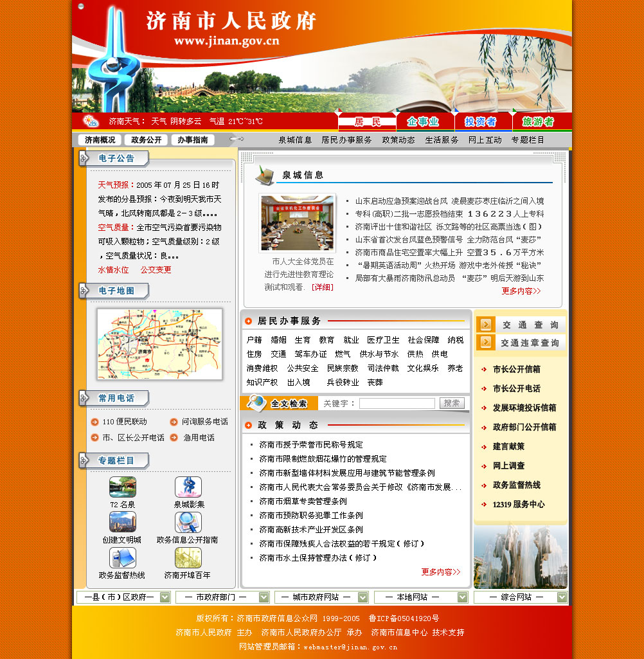Viewport: 644px width, 659px height.
Task: Open 政策动态 in the navigation bar
Action: pyautogui.click(x=398, y=140)
